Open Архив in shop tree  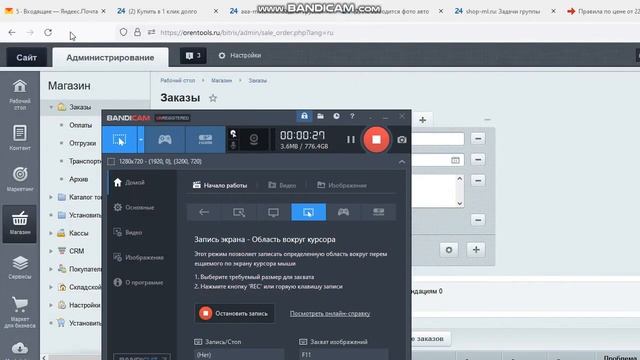click(78, 179)
